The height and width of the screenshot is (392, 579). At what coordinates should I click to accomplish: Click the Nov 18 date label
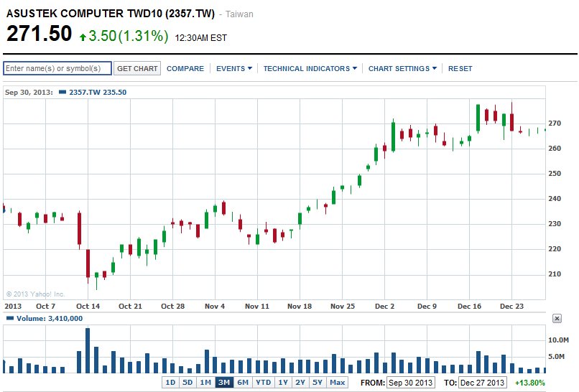click(x=300, y=306)
